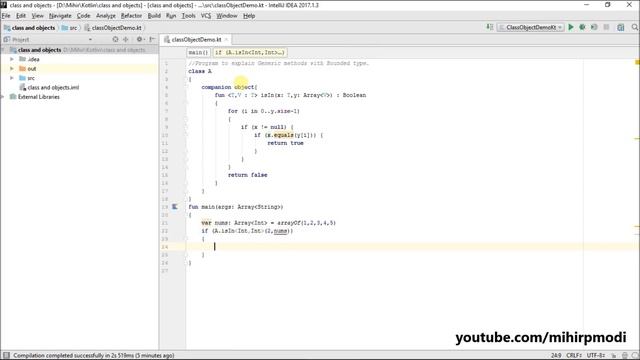Click tool windows toggle in status bar corner

(6, 356)
